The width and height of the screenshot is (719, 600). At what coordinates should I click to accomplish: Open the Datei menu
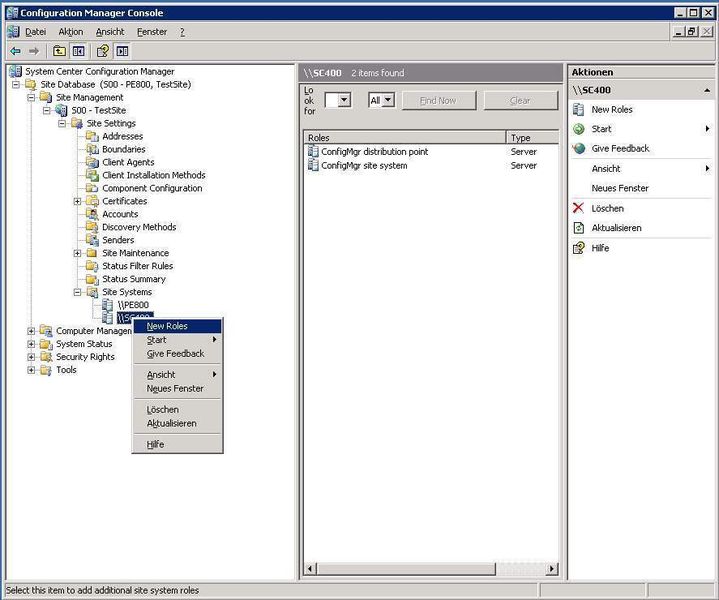[35, 32]
